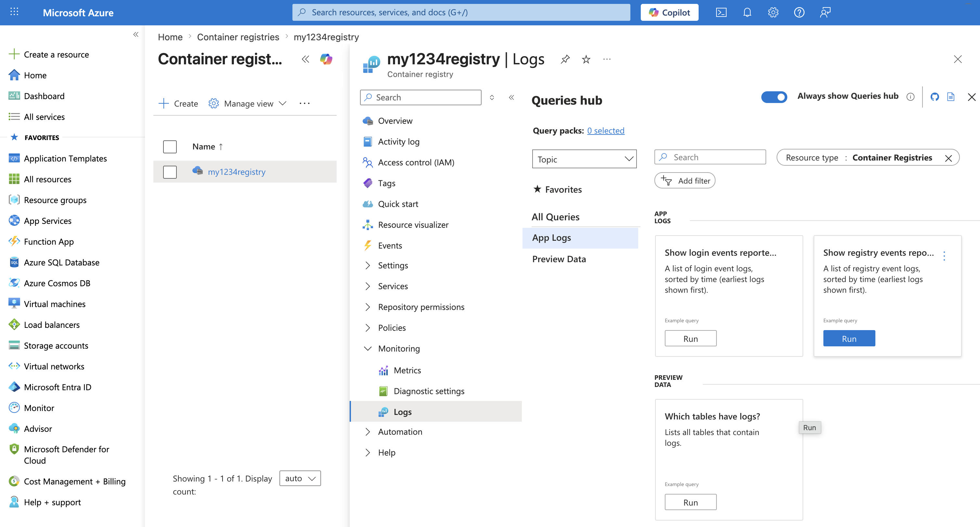Viewport: 980px width, 527px height.
Task: Click the global search resources box
Action: pyautogui.click(x=461, y=13)
